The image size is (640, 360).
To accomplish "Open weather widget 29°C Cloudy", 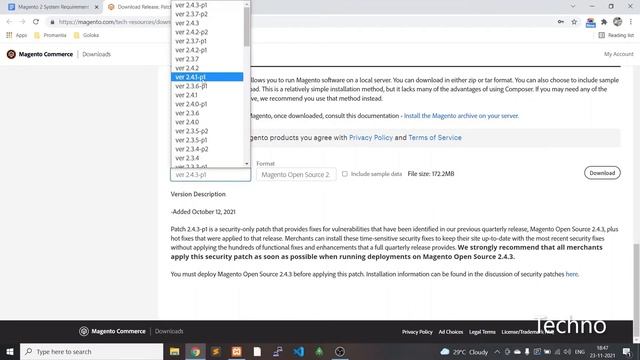I will coord(464,352).
